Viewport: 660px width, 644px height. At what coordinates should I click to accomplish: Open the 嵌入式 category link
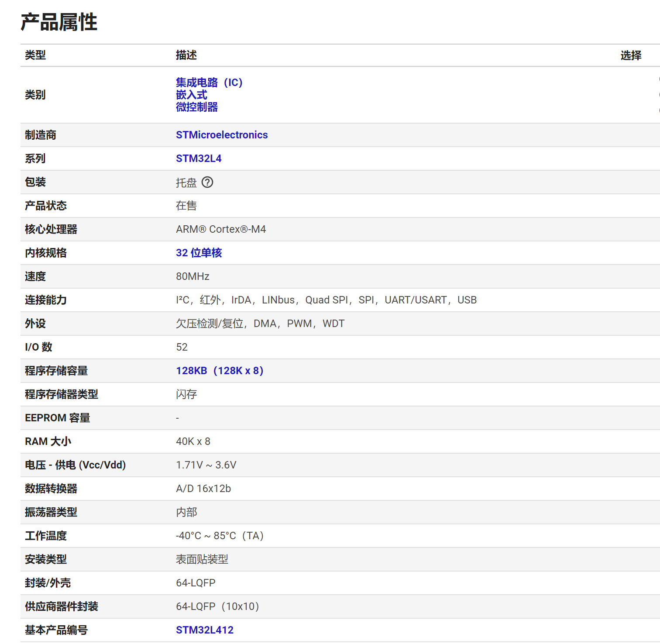191,95
